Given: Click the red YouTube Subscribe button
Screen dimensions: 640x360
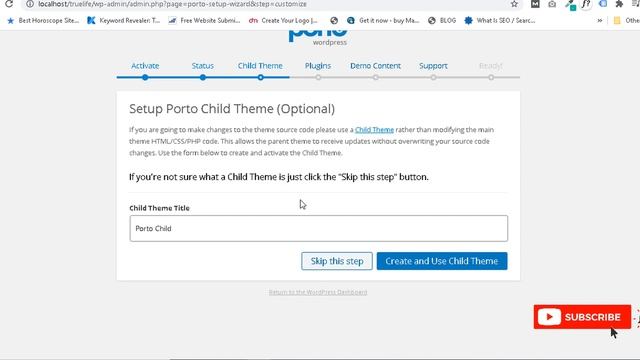Looking at the screenshot, I should tap(582, 317).
